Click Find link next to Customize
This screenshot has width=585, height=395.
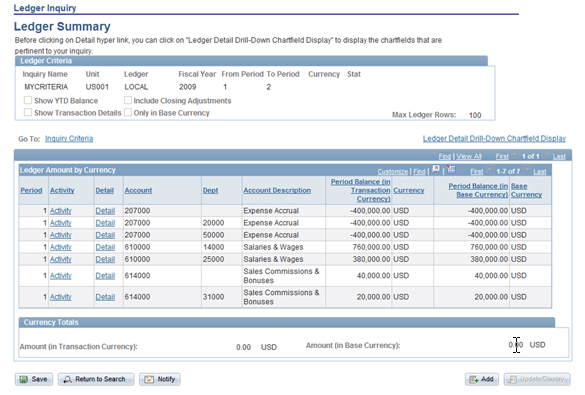click(419, 172)
